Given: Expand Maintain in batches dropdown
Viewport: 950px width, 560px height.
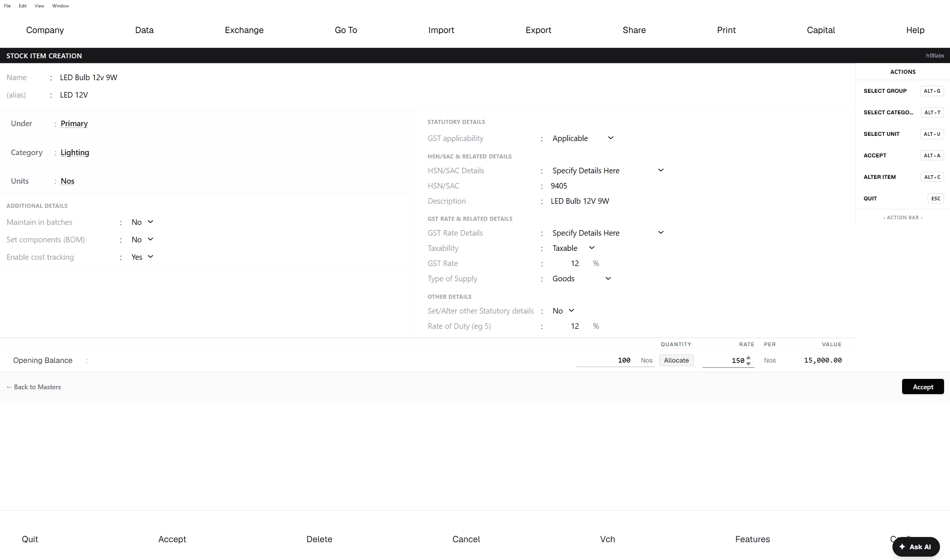Looking at the screenshot, I should click(x=142, y=222).
